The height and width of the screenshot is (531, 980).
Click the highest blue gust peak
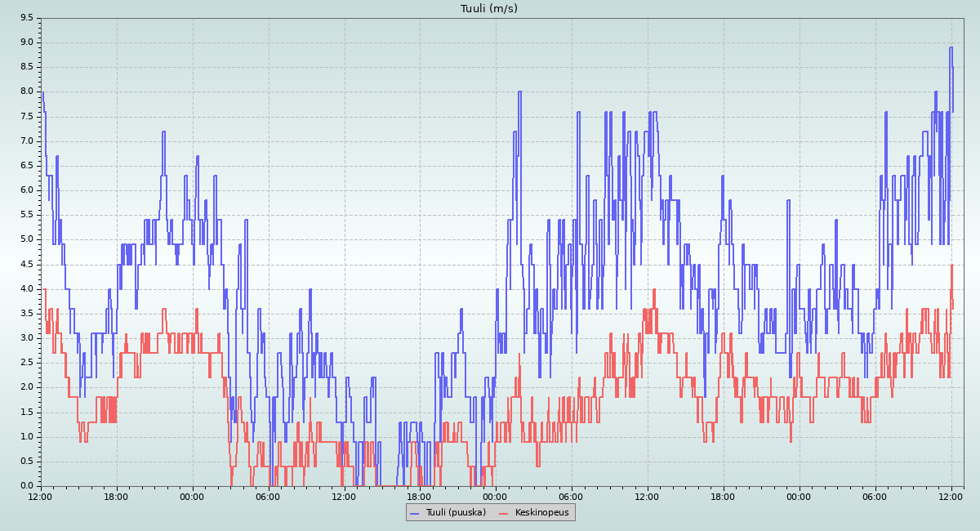[x=951, y=47]
